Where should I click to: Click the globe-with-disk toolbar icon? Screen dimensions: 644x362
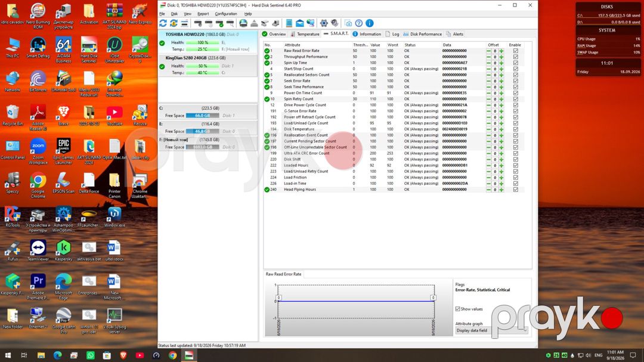243,23
